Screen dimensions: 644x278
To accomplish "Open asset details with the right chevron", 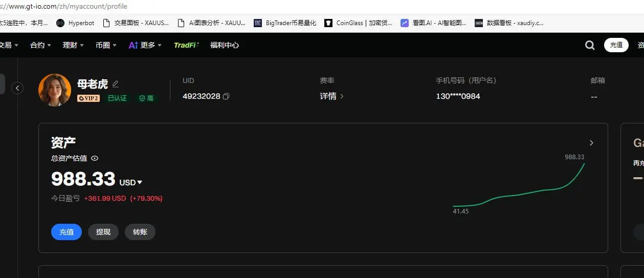I will point(591,143).
